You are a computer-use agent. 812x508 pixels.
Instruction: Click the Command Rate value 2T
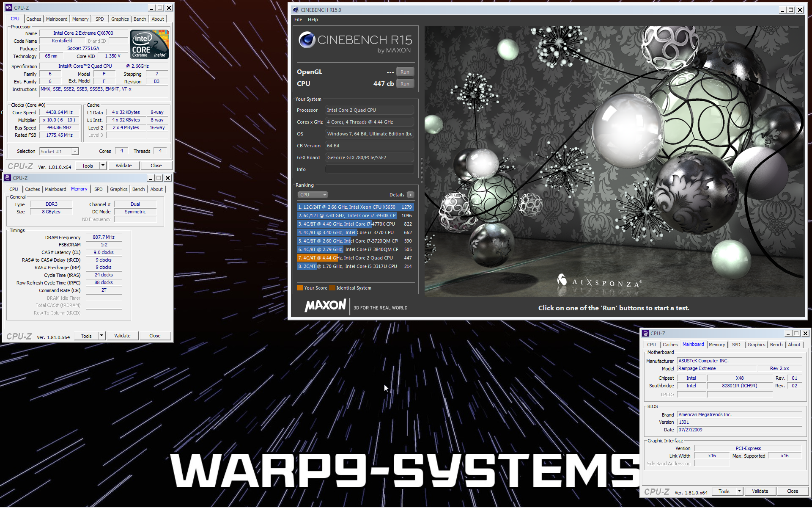tap(104, 290)
